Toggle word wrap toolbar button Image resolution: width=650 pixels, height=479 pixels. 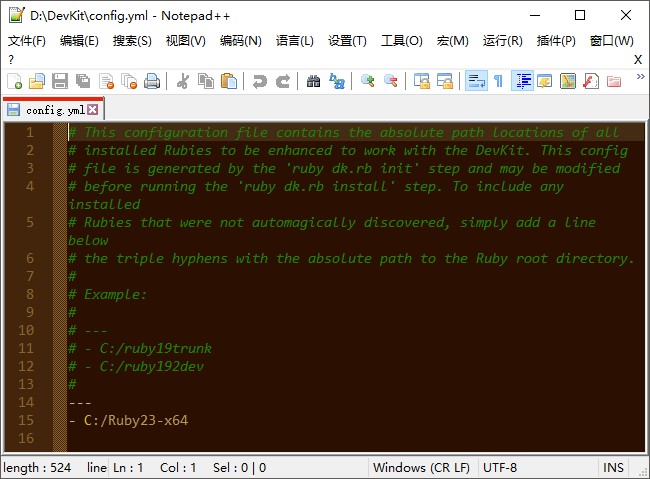(x=476, y=81)
